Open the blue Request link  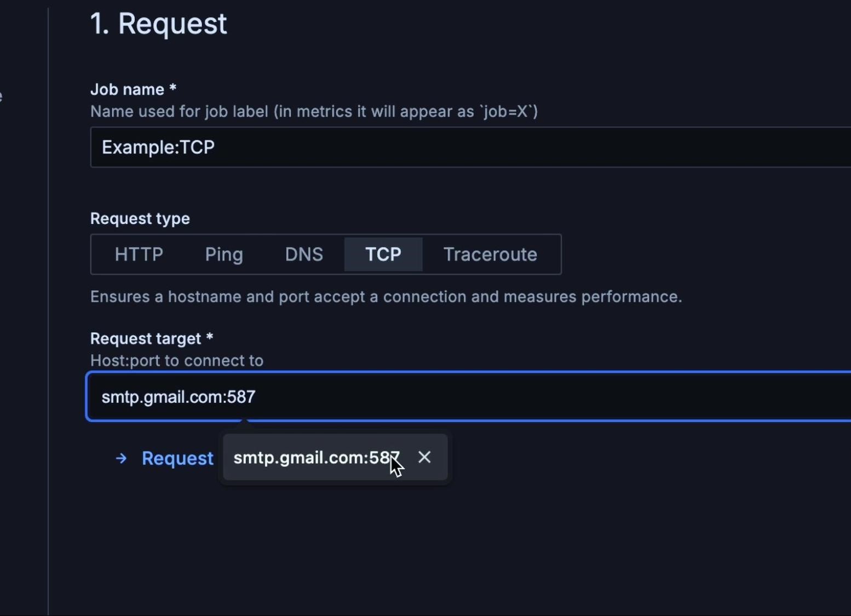(x=177, y=458)
